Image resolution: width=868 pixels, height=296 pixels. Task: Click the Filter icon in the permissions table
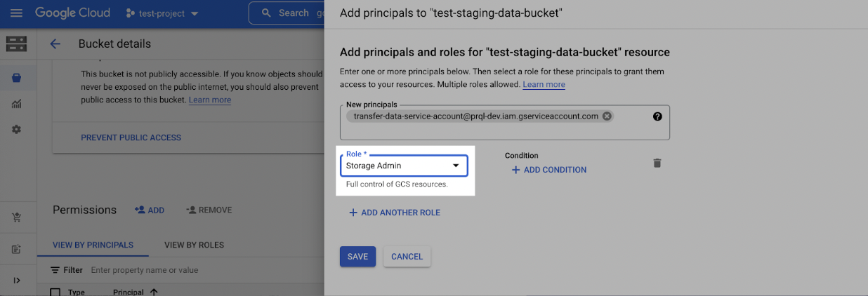[x=55, y=270]
